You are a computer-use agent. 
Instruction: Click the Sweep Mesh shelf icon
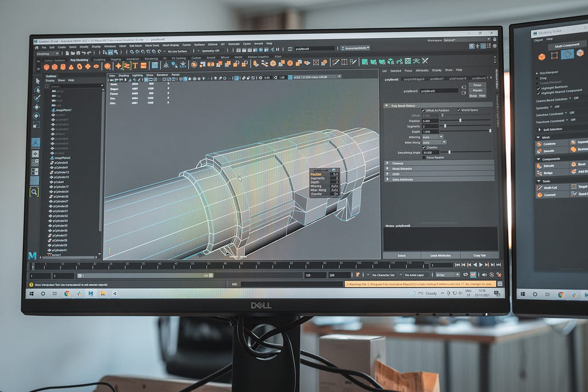(127, 66)
